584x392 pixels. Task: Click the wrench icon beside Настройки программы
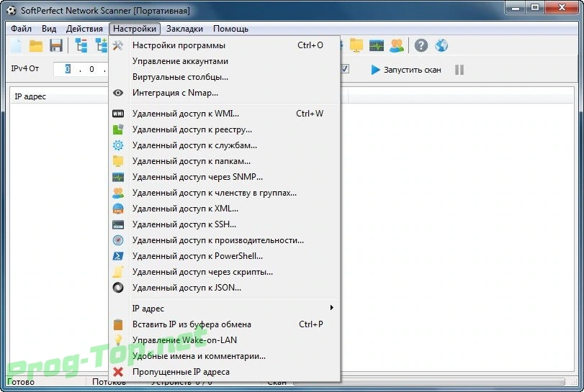[x=118, y=45]
